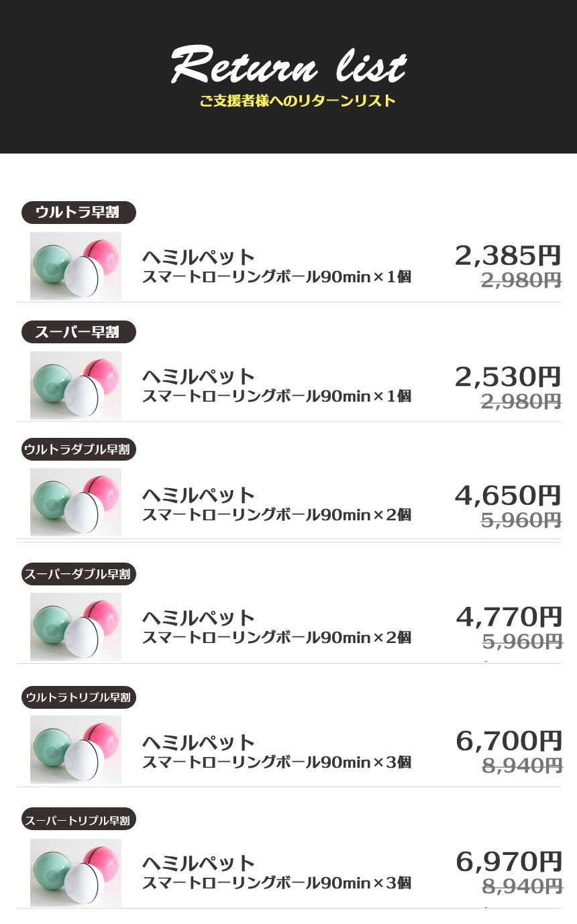View product image in ウルトラトリプル早割 row

(76, 749)
